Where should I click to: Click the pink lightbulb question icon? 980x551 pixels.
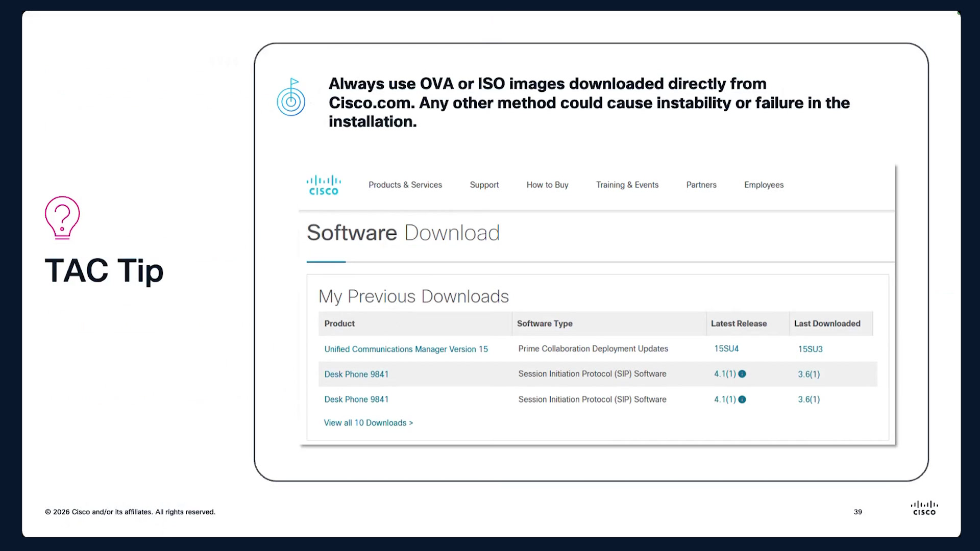coord(62,218)
